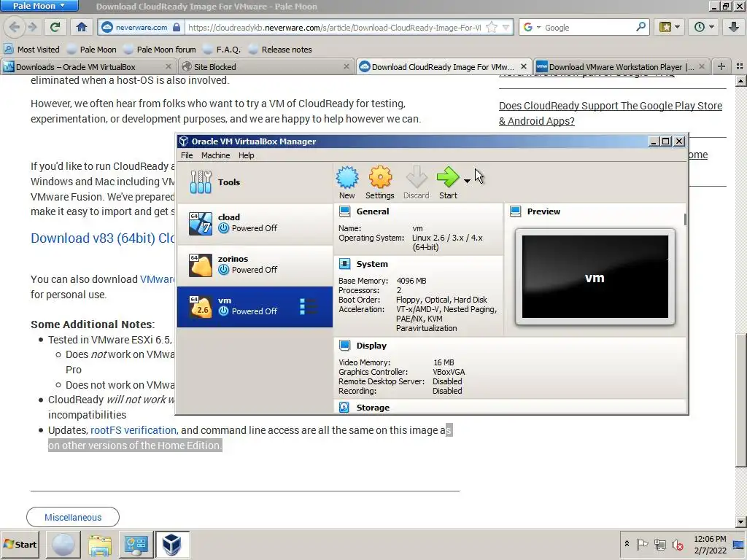Screen dimensions: 747x560
Task: Open the Google Play Store & Android Apps article link
Action: [x=611, y=113]
